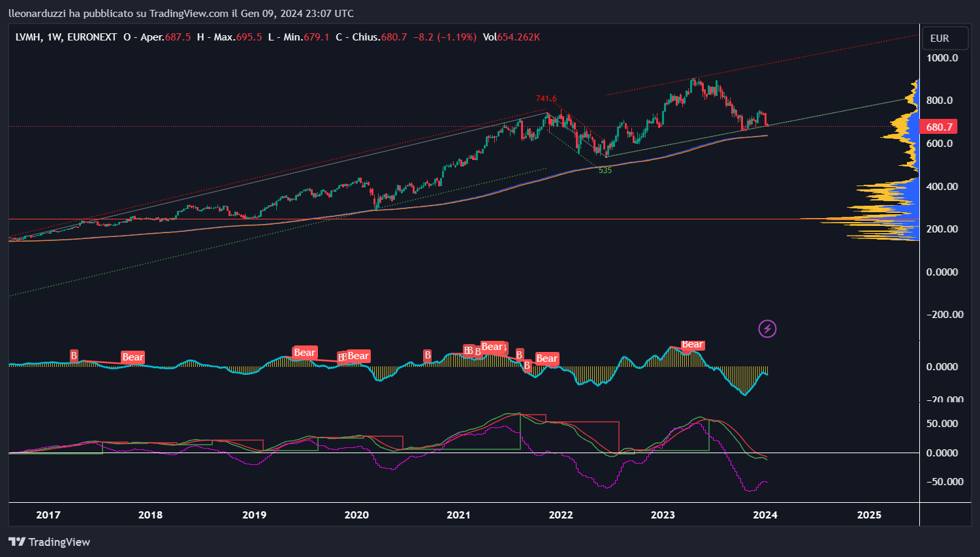Click the 741.6 red price annotation
This screenshot has height=557, width=980.
[546, 99]
